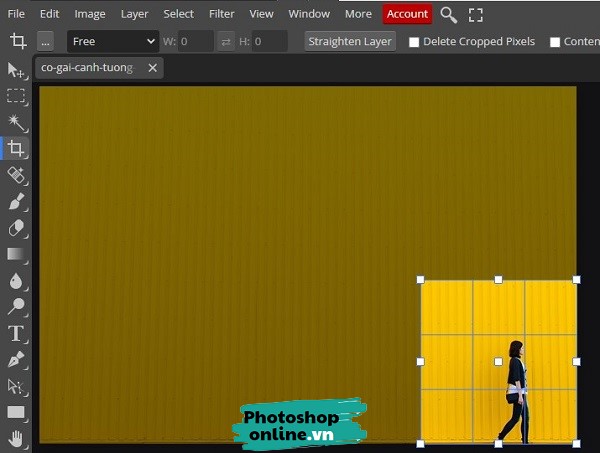
Task: Select the Type tool
Action: pos(16,333)
